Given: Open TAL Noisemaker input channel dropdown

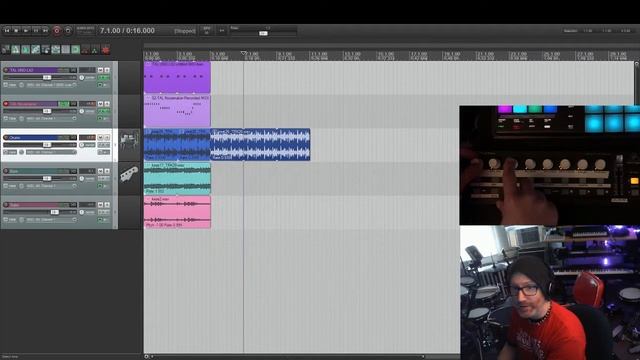Looking at the screenshot, I should (51, 118).
